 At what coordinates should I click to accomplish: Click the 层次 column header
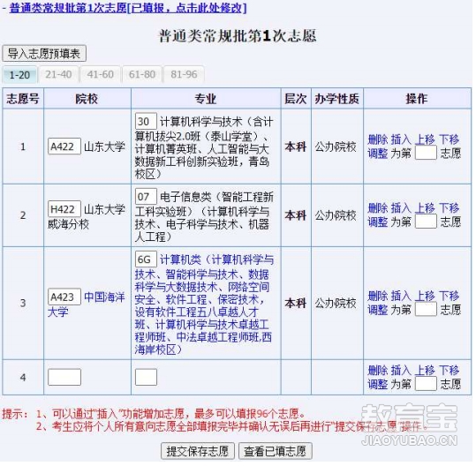pyautogui.click(x=295, y=99)
